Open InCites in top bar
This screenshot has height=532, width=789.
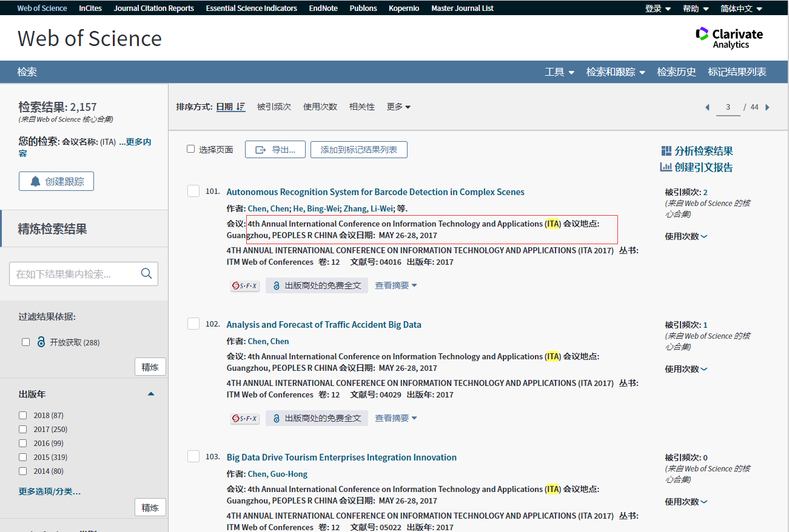90,8
